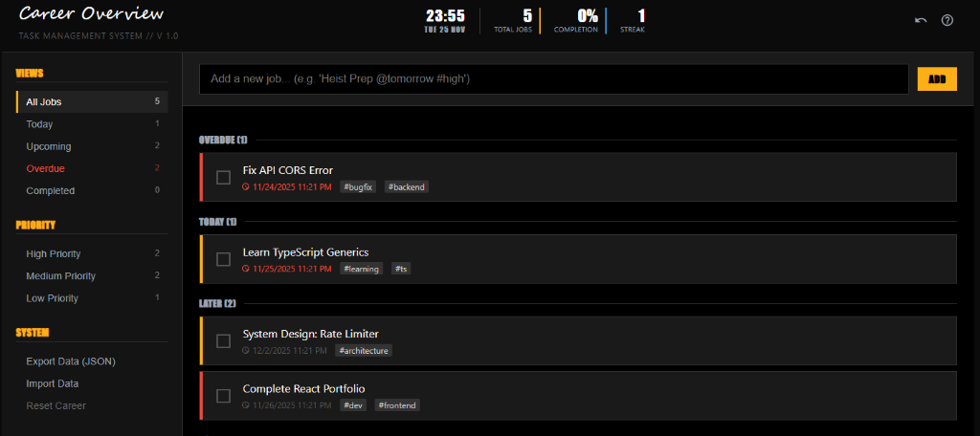The image size is (980, 436).
Task: Click clock icon on System Design: Rate Limiter
Action: pos(246,351)
